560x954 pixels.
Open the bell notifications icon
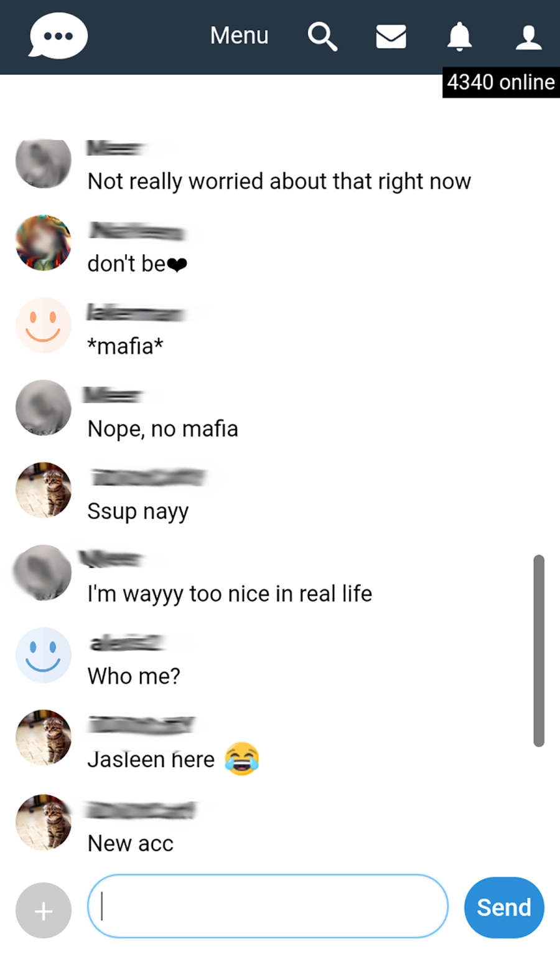coord(460,36)
